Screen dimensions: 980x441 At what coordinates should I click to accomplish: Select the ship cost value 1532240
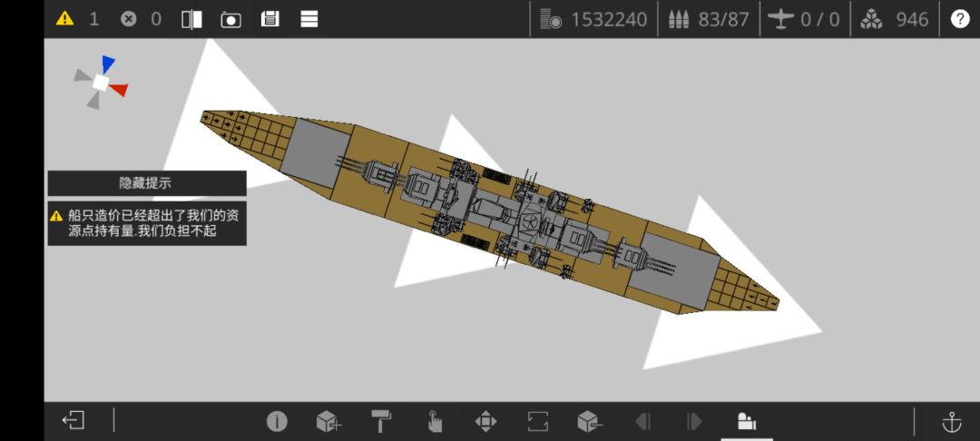coord(609,19)
